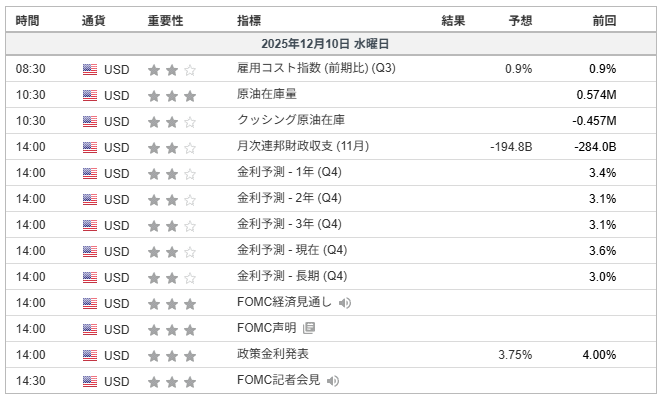Open the 政策金利発表 event link
The image size is (663, 400).
tap(272, 354)
